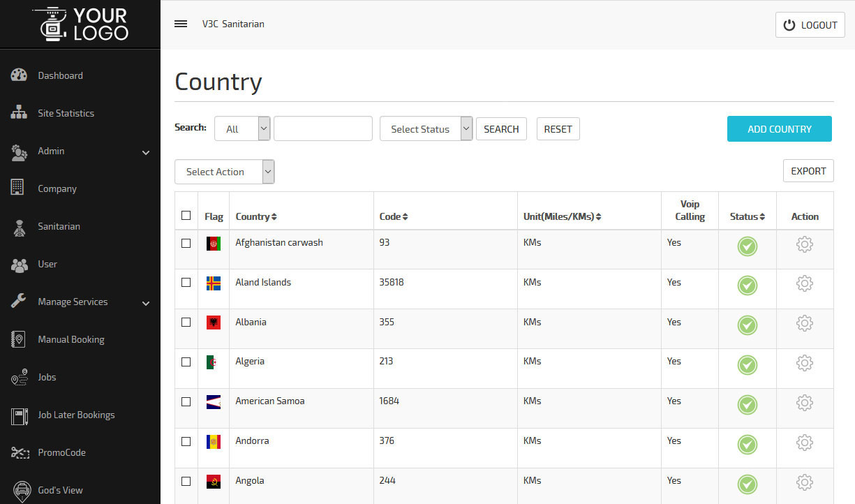The width and height of the screenshot is (855, 504).
Task: Click the RESET button
Action: click(558, 128)
